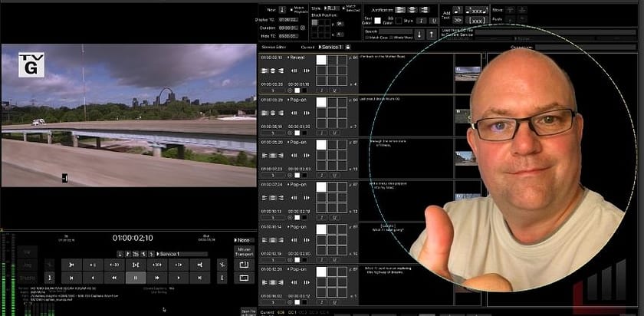Click the left justification icon
644x316 pixels.
pyautogui.click(x=400, y=9)
